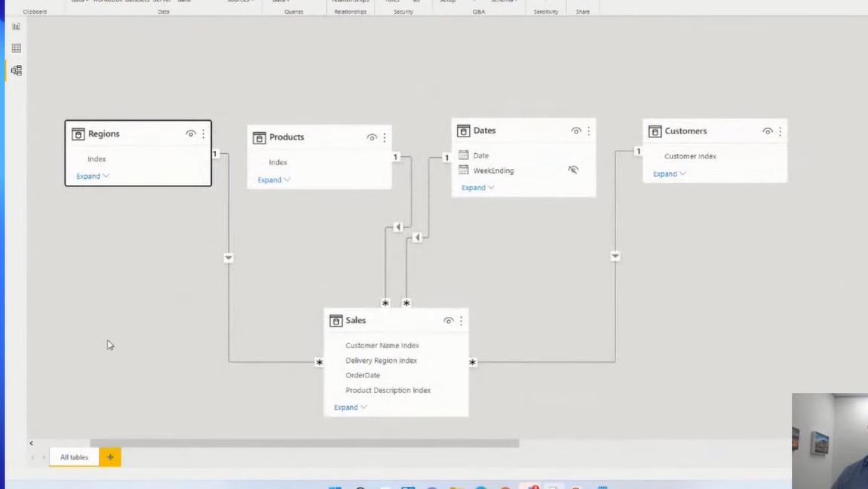Toggle visibility of Regions table
Screen dimensions: 868x489
click(191, 134)
